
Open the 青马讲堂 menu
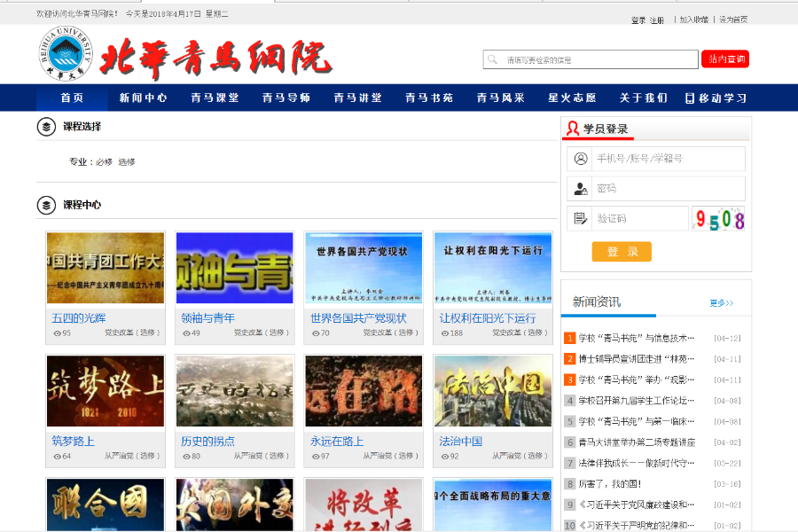(358, 98)
